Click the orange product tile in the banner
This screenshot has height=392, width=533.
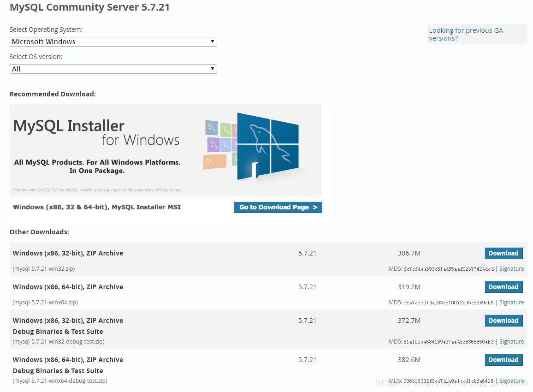tap(215, 162)
